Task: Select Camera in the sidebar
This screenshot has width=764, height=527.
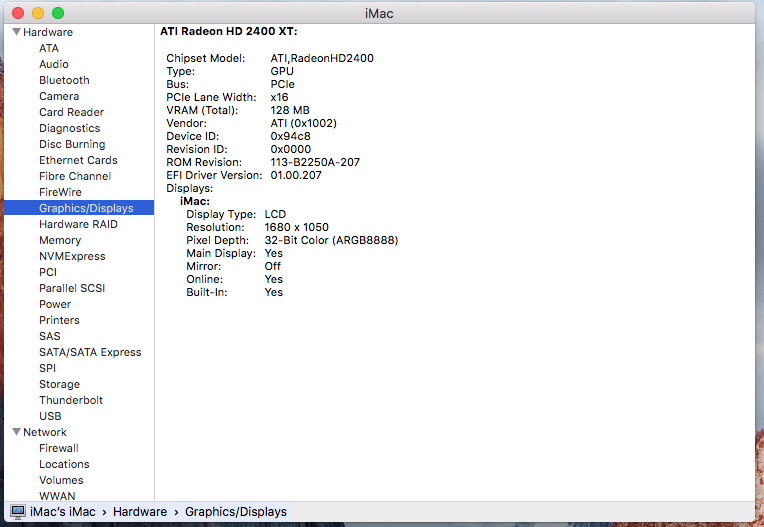Action: (x=59, y=96)
